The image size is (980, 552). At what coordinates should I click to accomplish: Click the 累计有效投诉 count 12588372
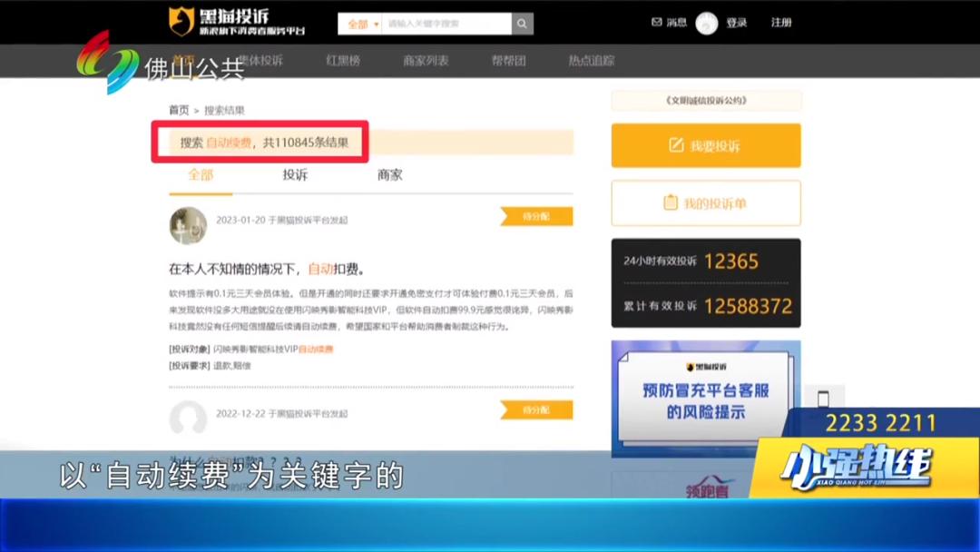(x=748, y=306)
